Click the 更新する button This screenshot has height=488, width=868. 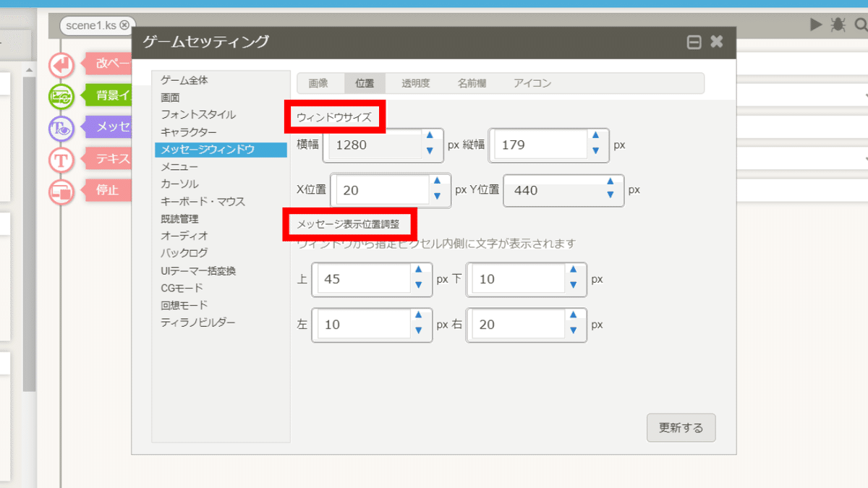click(x=681, y=427)
